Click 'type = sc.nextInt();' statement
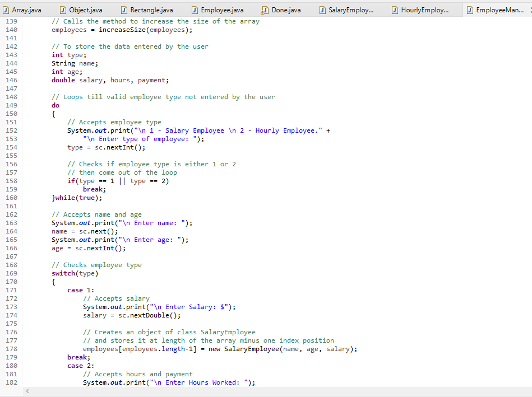This screenshot has height=397, width=532. click(106, 147)
